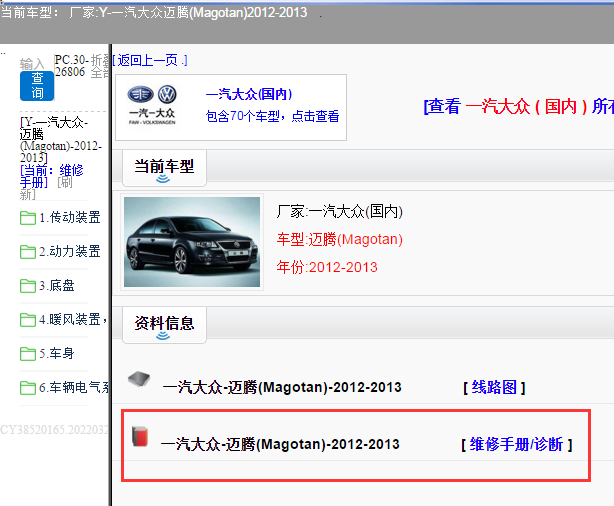Click the 维修手册/诊断 row's 一汽大众-迈腾(Magotan)-2012-2013 title
Image resolution: width=614 pixels, height=506 pixels.
280,445
